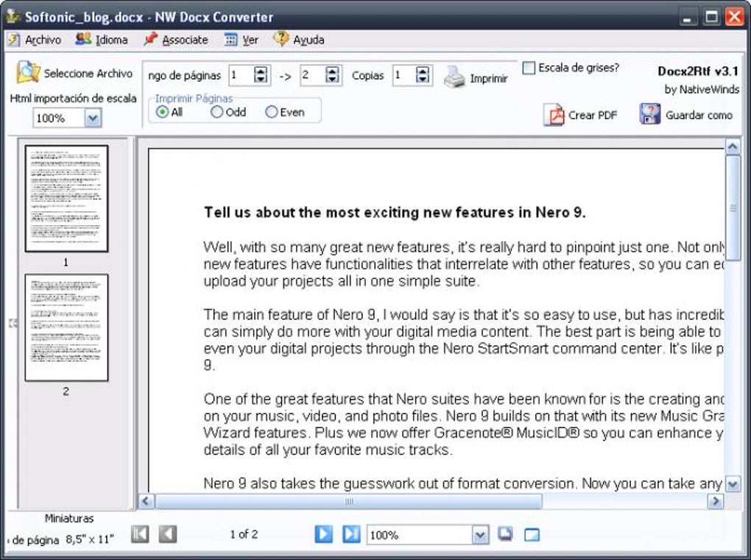Go to first page button

tap(140, 534)
